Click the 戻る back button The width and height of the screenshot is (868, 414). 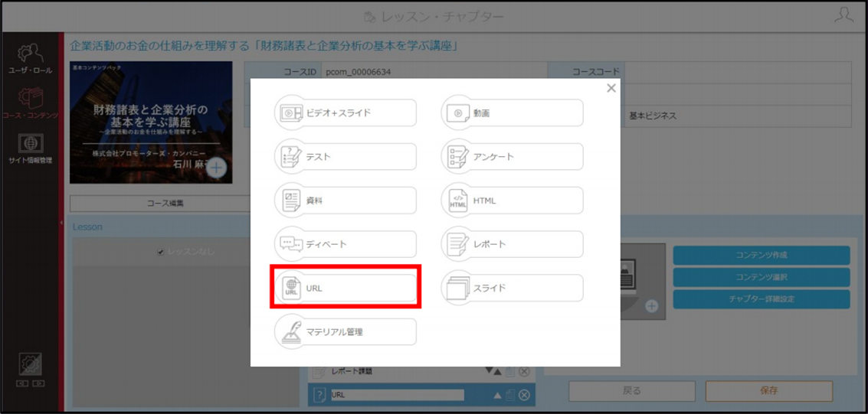[x=631, y=391]
